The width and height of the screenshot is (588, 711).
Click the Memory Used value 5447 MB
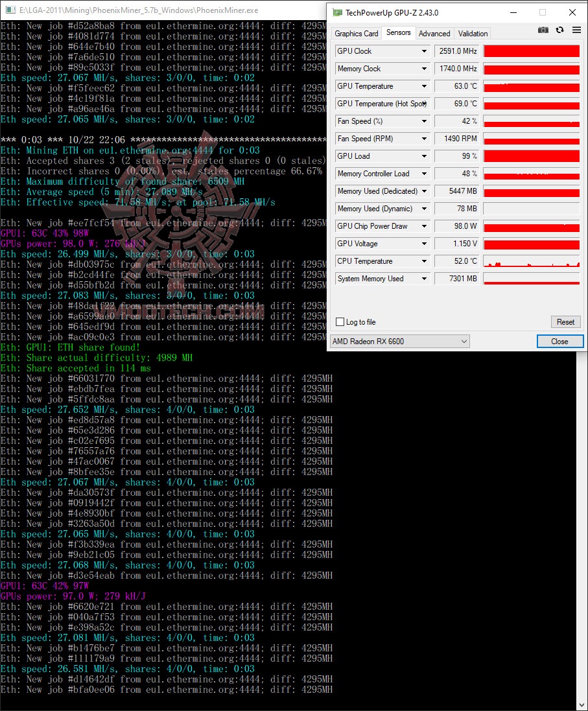(x=456, y=191)
